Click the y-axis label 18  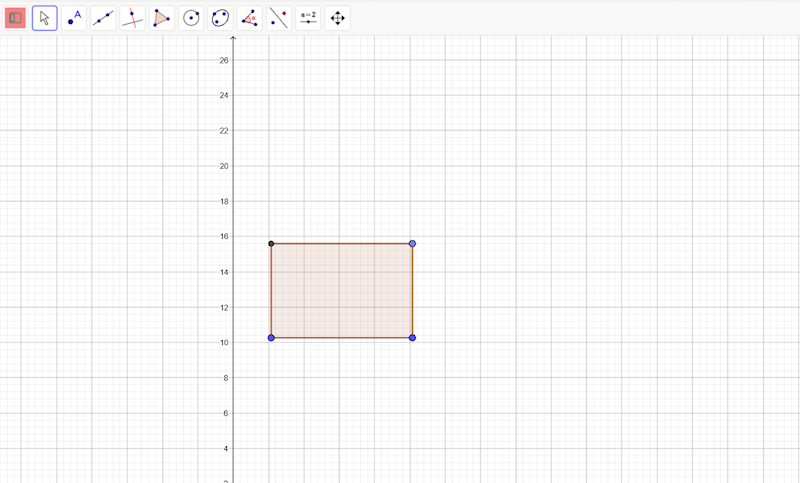tap(224, 201)
